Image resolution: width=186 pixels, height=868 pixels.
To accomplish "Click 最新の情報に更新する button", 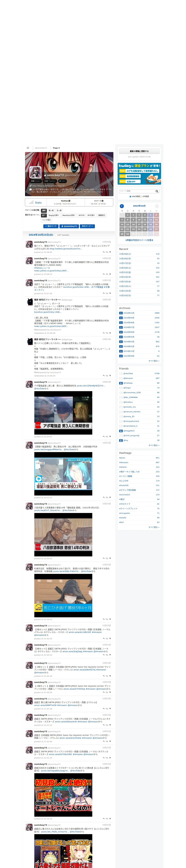I will [139, 151].
